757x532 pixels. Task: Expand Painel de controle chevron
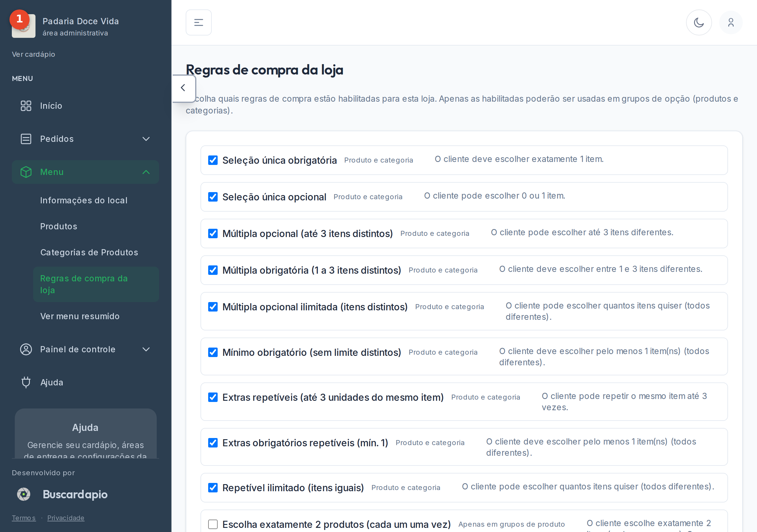point(146,349)
